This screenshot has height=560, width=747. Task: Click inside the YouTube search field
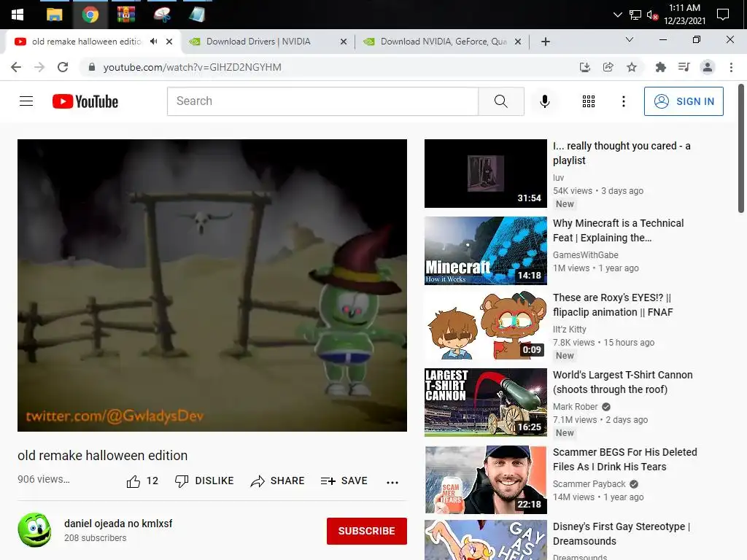coord(322,101)
